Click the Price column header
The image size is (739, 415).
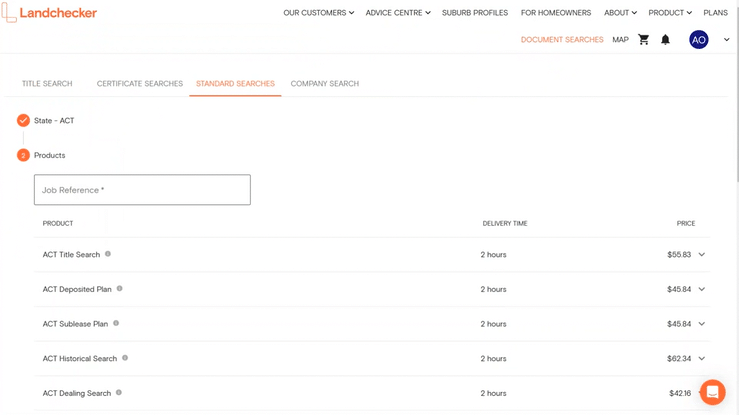point(686,223)
